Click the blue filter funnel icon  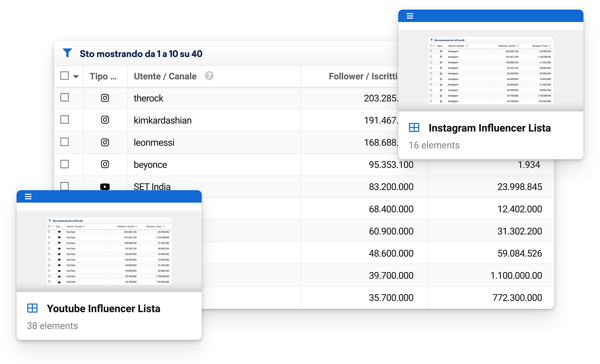click(67, 53)
